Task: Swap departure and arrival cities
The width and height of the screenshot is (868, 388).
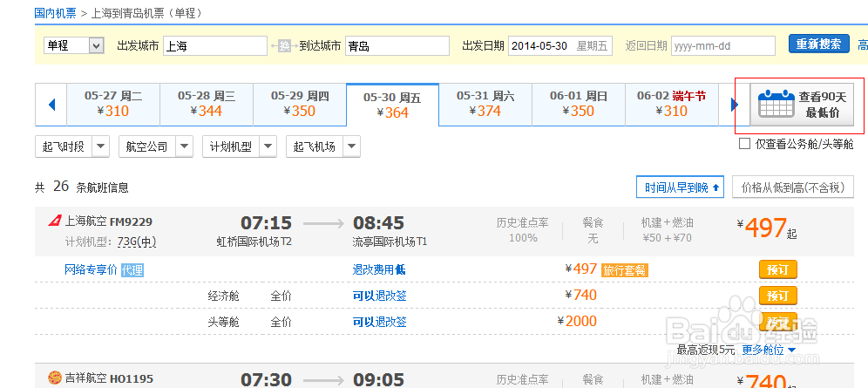Action: click(x=284, y=46)
